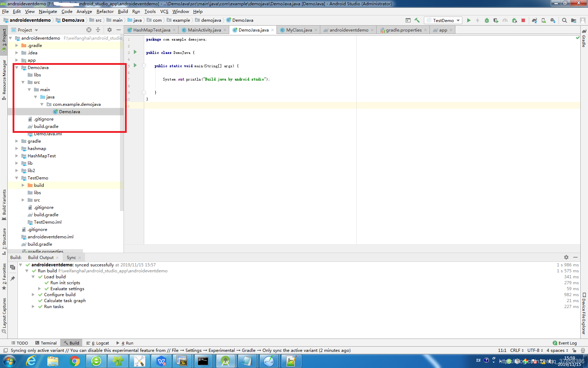Collapse the TestDemo folder
This screenshot has height=368, width=588.
click(x=16, y=178)
